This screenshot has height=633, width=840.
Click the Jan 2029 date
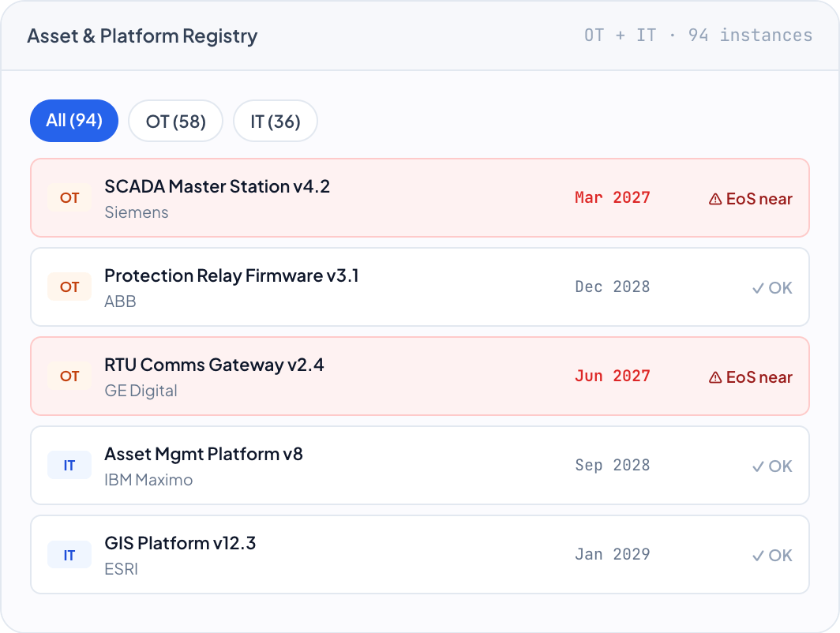coord(613,554)
